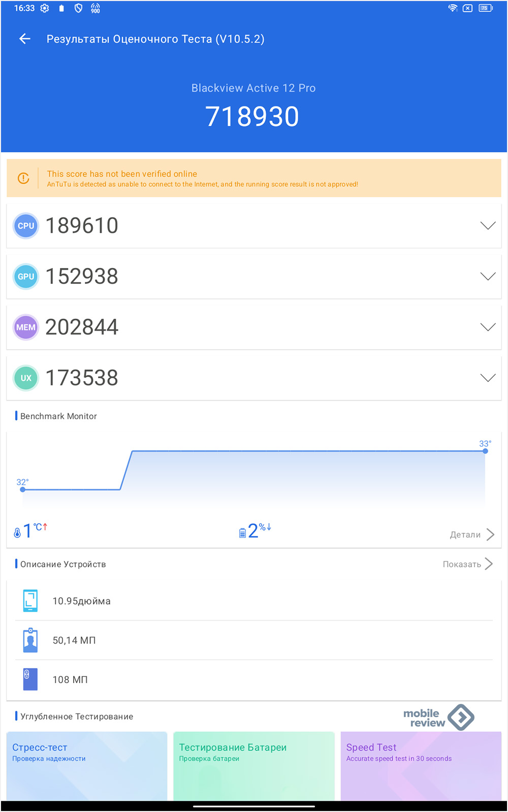
Task: Tap the shield icon in status bar
Action: pos(78,8)
